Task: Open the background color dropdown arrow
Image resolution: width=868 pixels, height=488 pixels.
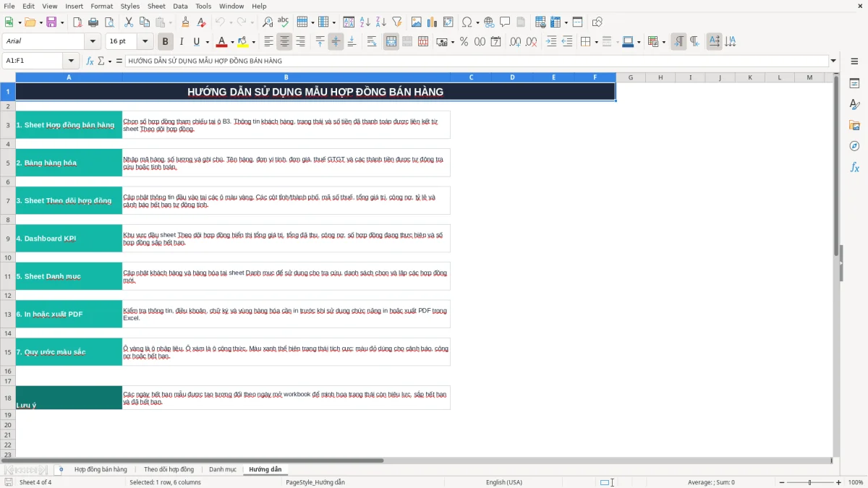Action: point(253,42)
